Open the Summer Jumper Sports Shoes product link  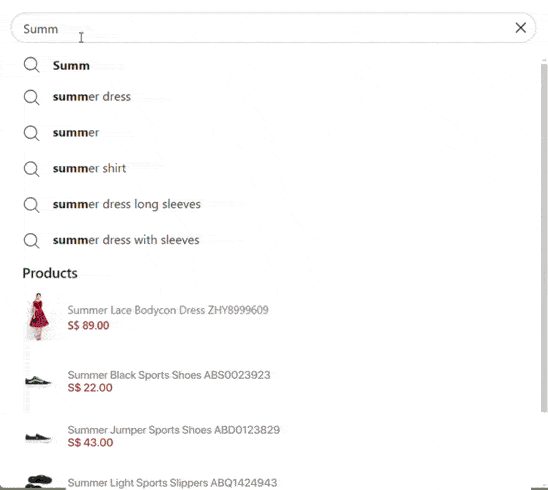pyautogui.click(x=174, y=430)
